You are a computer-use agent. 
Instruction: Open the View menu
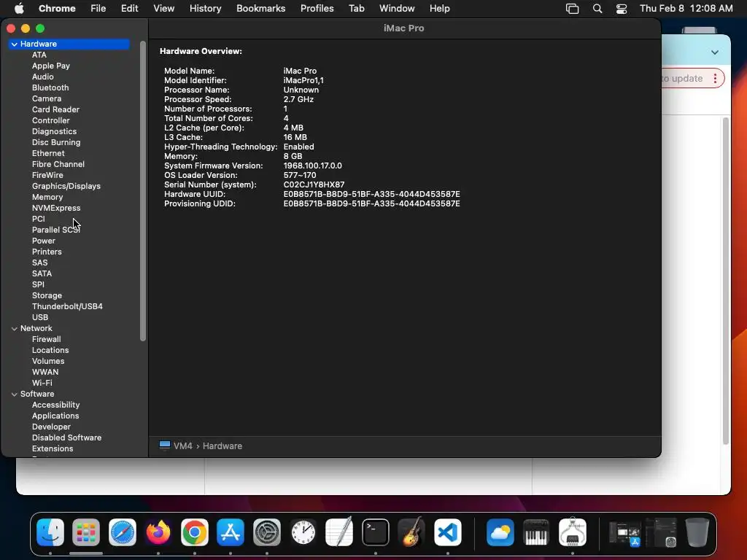(164, 9)
